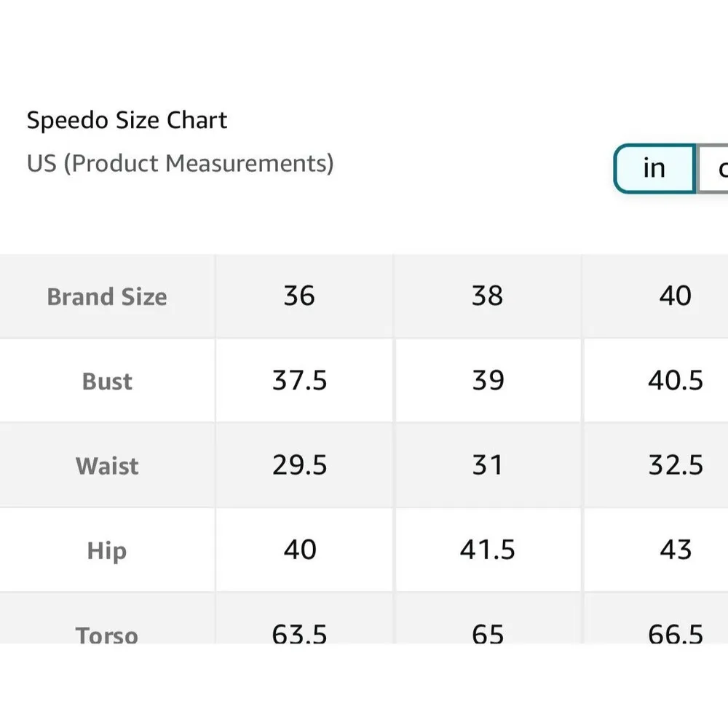
Task: Switch to the partially visible cm unit
Action: [715, 169]
